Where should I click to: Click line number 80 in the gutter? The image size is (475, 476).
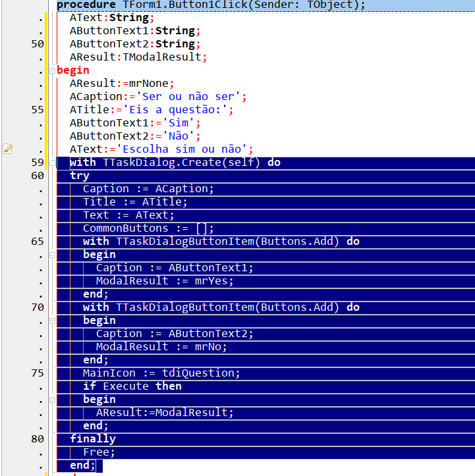[38, 439]
